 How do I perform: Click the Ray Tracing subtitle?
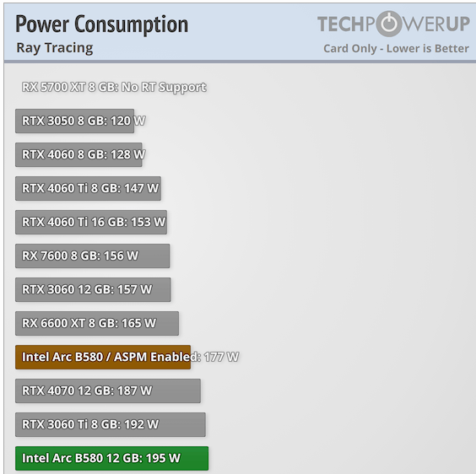(55, 47)
